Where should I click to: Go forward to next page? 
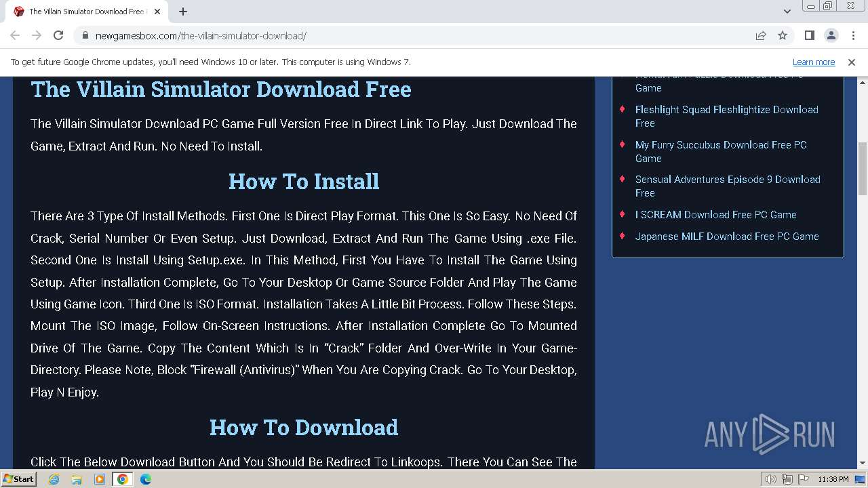tap(37, 35)
